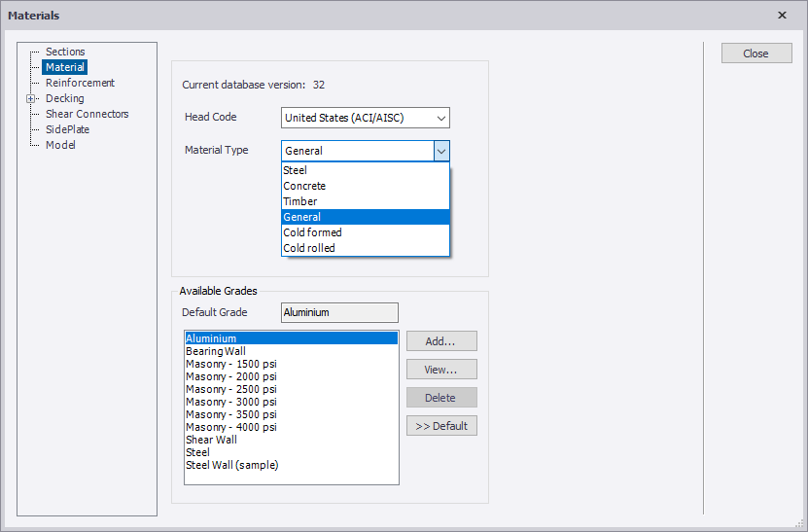Open Sections in the left tree
The image size is (808, 532).
pos(65,52)
